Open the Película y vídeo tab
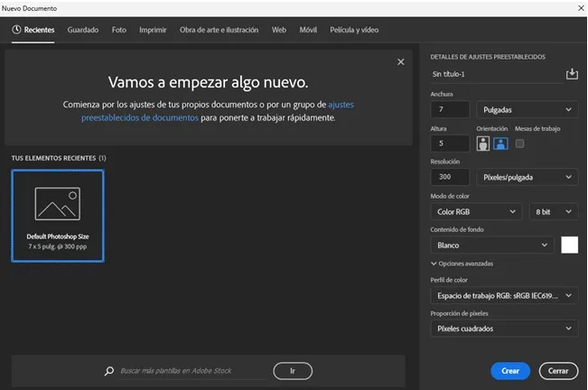 coord(354,30)
